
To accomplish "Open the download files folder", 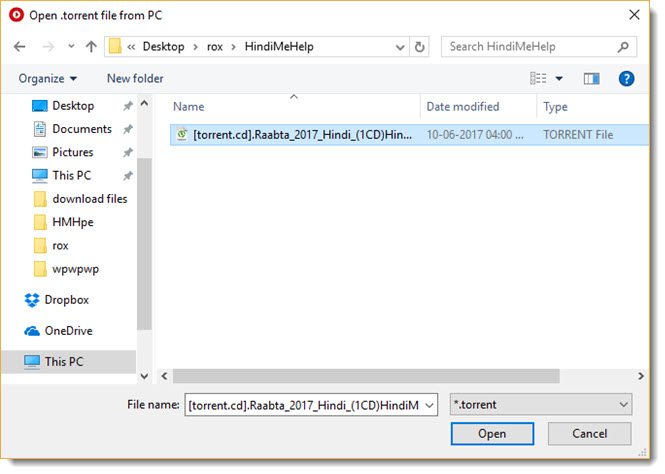I will point(89,199).
